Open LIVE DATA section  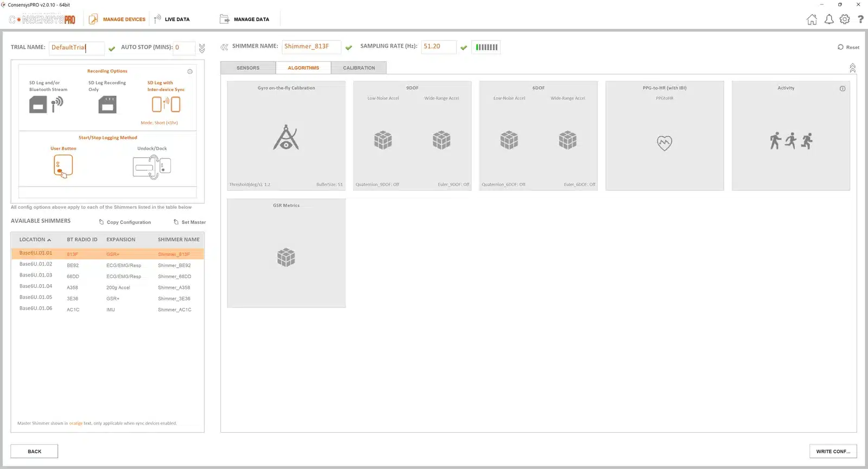171,20
